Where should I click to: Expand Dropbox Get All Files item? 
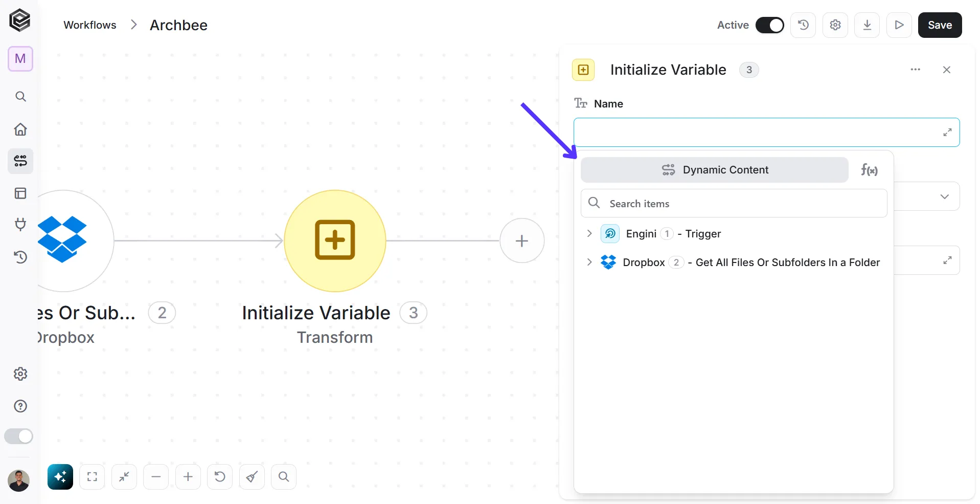589,262
